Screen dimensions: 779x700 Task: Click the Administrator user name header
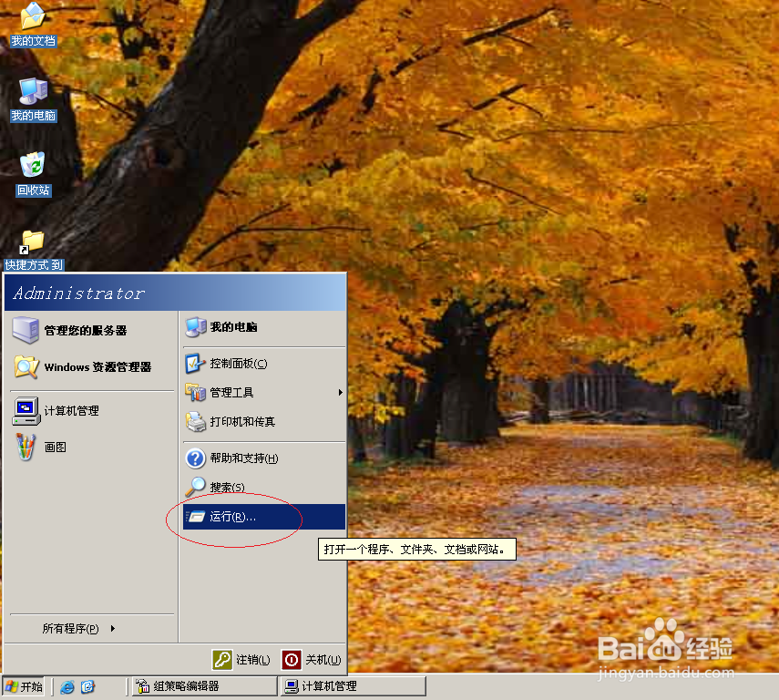coord(79,293)
